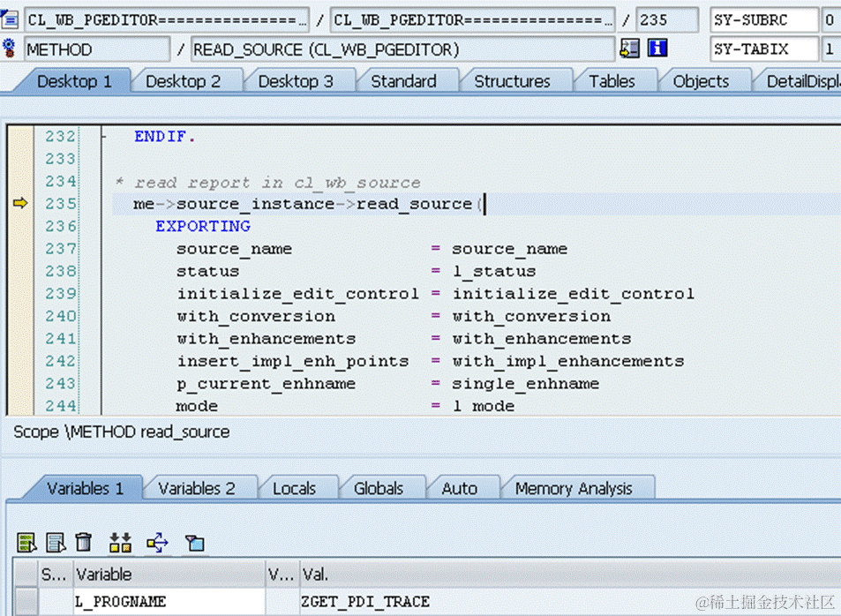This screenshot has width=841, height=616.
Task: Click the SY-SUBRC field
Action: (x=763, y=19)
